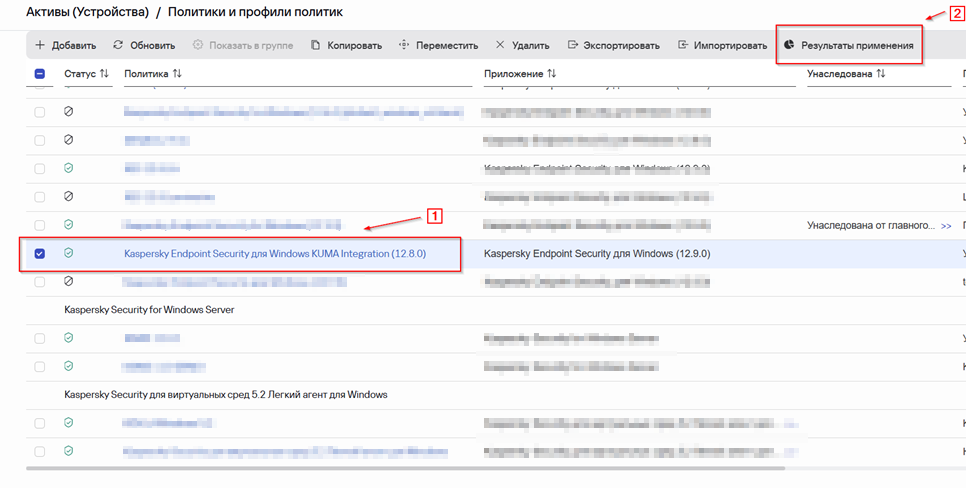Sort by the Статус column arrows
Image resolution: width=966 pixels, height=488 pixels.
pyautogui.click(x=104, y=74)
